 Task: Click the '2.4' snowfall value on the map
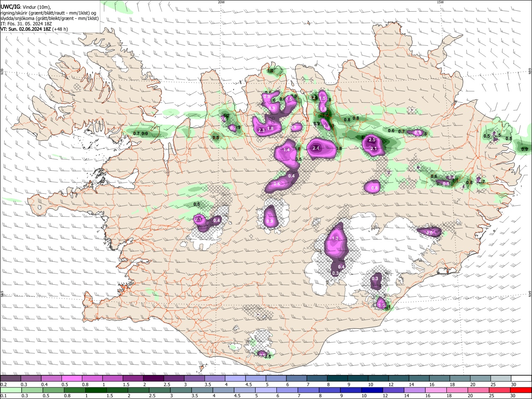coord(316,148)
